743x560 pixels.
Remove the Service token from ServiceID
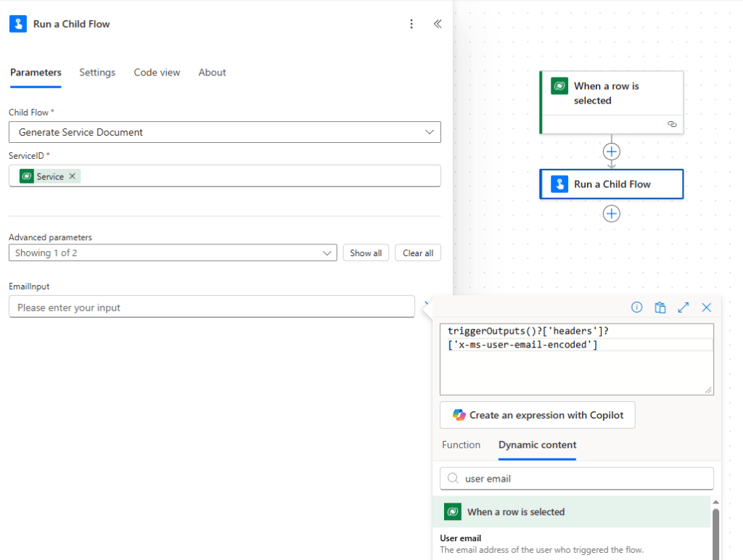[x=73, y=176]
